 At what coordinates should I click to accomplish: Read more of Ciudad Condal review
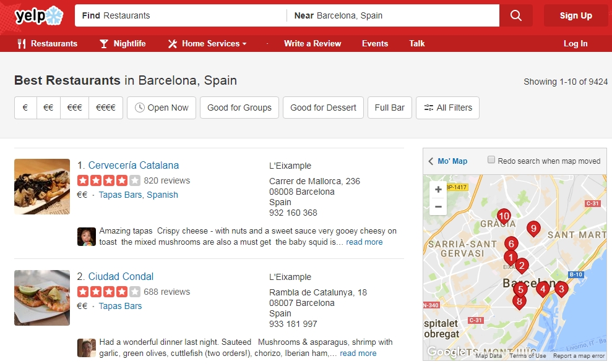[x=358, y=353]
